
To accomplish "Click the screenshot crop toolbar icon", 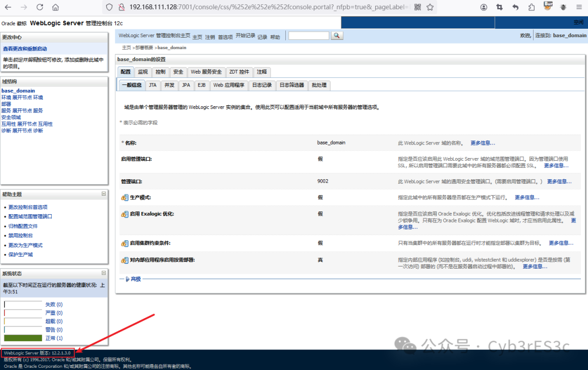I will click(x=499, y=7).
